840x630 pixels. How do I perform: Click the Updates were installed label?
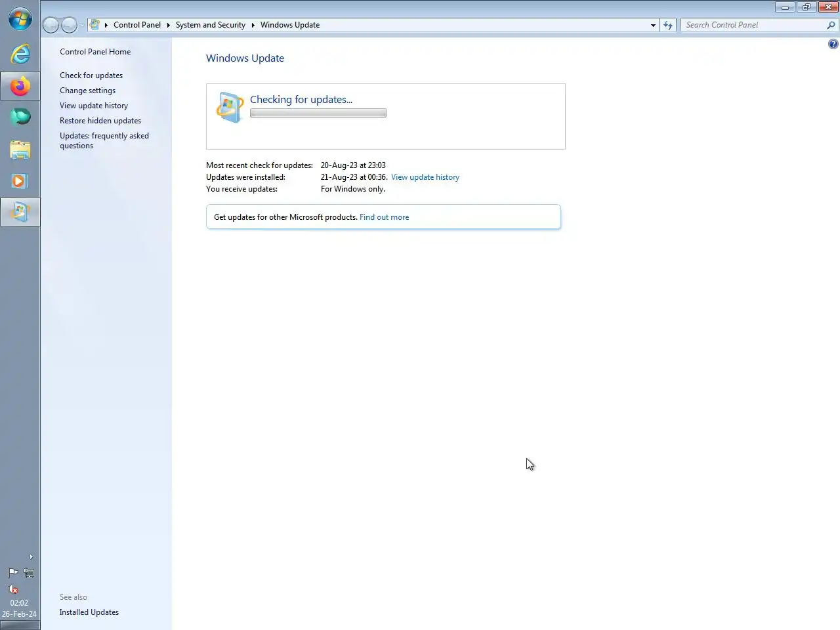pos(245,177)
